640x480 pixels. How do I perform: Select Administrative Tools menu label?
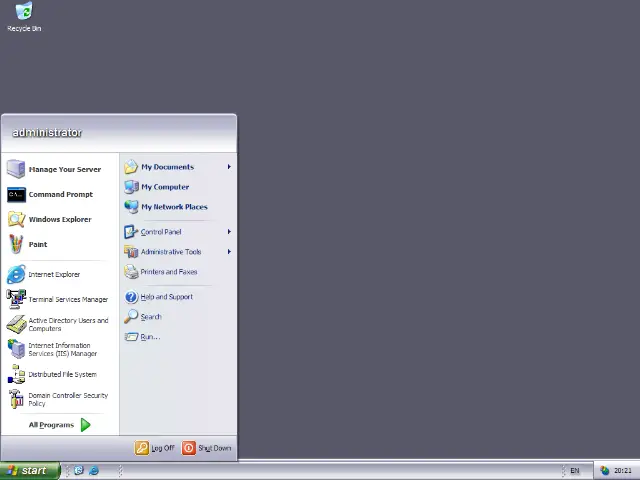[x=171, y=252]
